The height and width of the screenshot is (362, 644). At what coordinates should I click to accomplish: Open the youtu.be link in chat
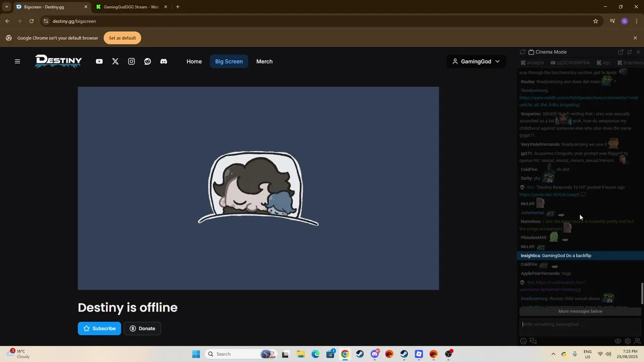[x=549, y=195]
